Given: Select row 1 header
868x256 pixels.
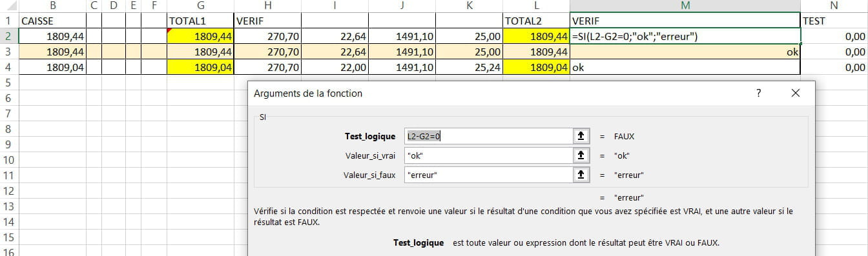Looking at the screenshot, I should coord(9,21).
